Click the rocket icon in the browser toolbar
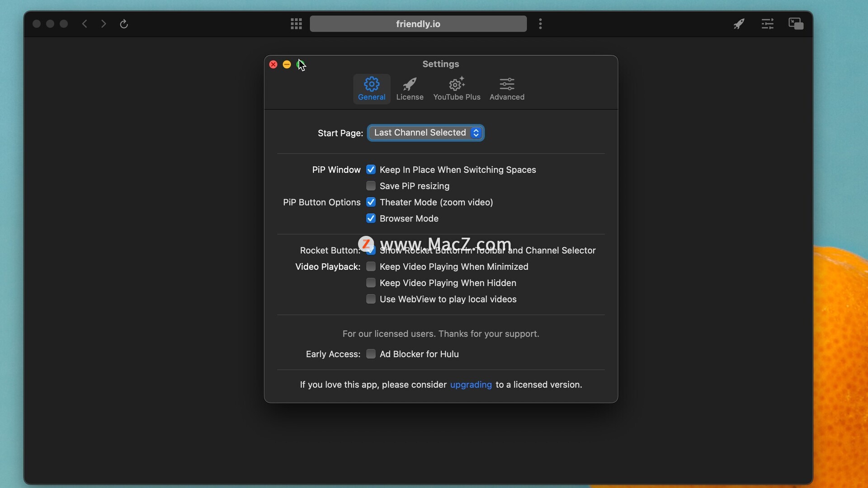The width and height of the screenshot is (868, 488). click(739, 23)
